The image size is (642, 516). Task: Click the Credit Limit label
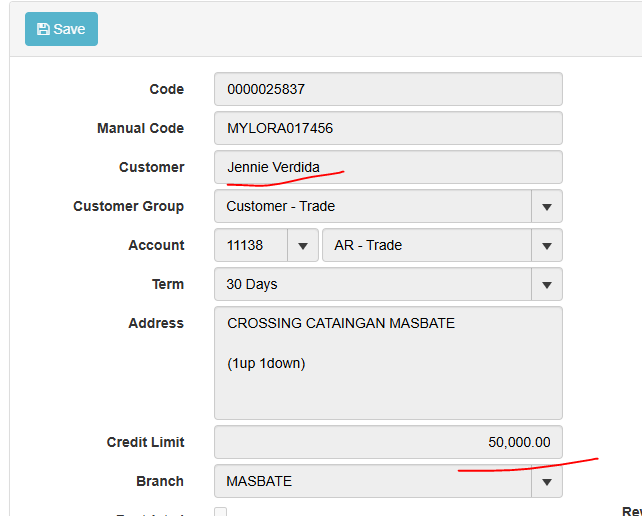[145, 442]
